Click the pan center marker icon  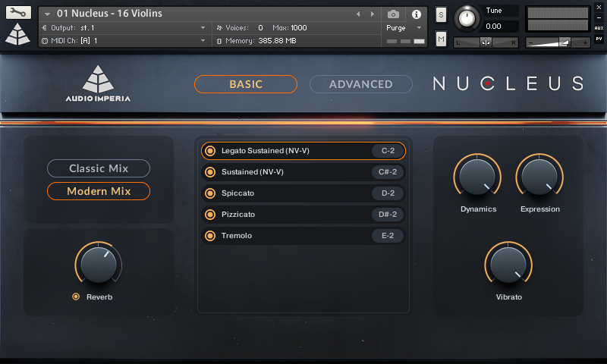pos(486,42)
